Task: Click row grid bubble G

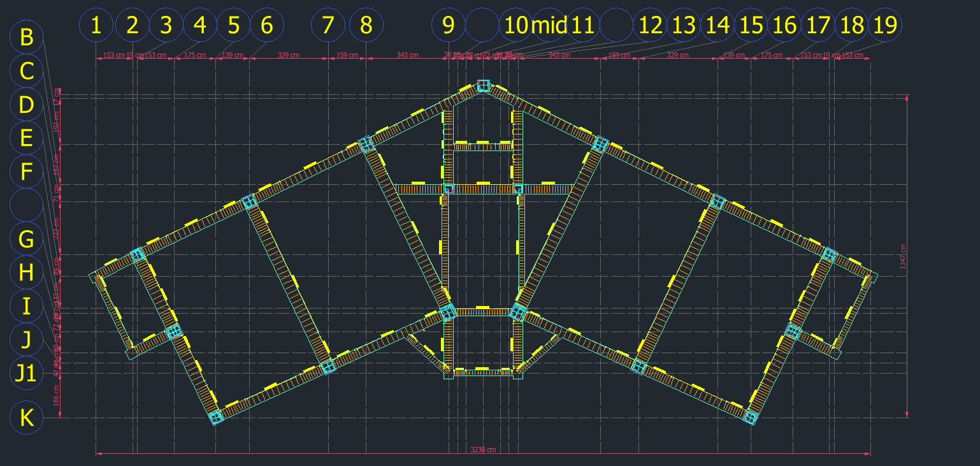Action: pyautogui.click(x=27, y=240)
